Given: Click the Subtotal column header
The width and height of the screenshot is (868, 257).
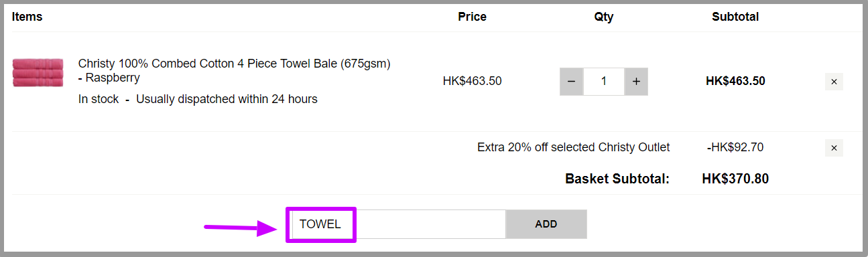Looking at the screenshot, I should tap(735, 17).
